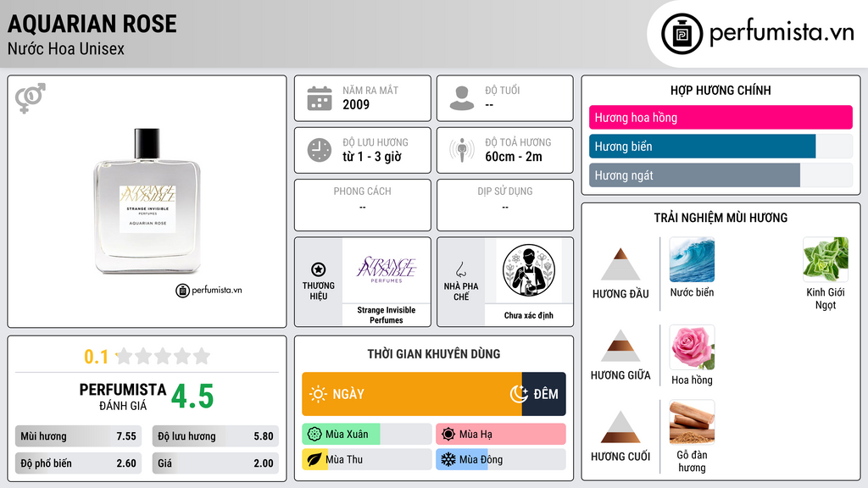Viewport: 868px width, 488px height.
Task: Click the PERFUMISTA ĐÁNH GIÁ label
Action: (x=123, y=396)
